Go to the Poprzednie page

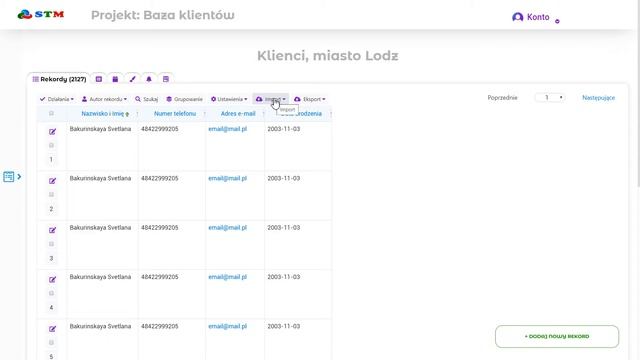[x=502, y=98]
